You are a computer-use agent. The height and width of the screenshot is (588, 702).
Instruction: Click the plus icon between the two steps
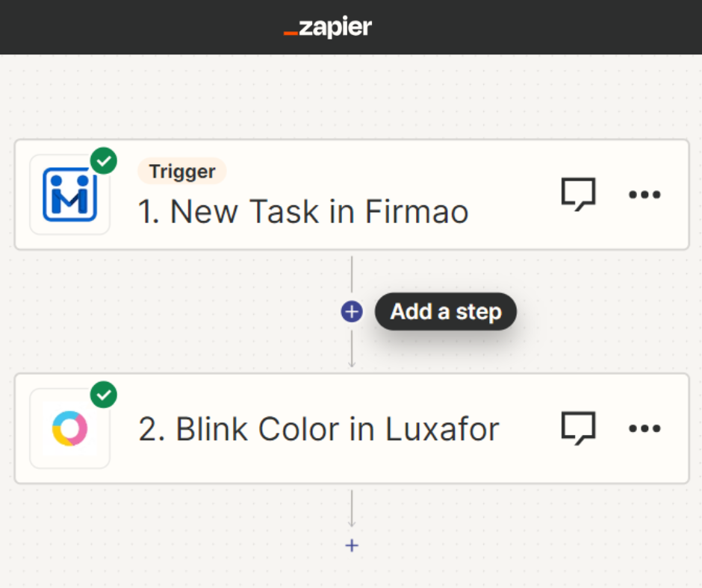(351, 311)
